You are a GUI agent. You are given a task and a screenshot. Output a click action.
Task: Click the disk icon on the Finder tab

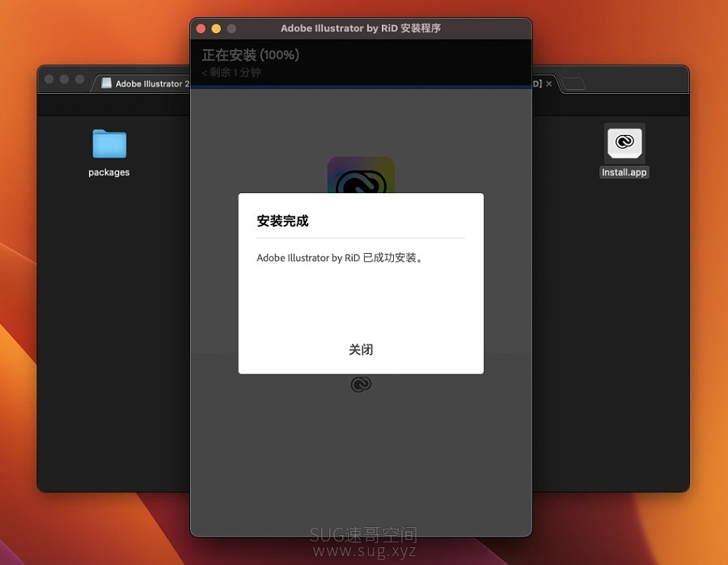click(x=106, y=83)
